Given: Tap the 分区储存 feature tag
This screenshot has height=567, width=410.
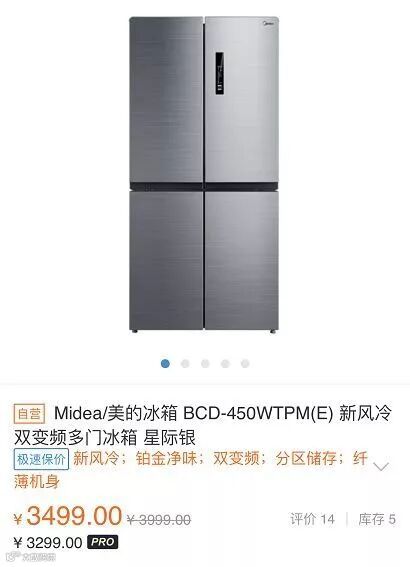Looking at the screenshot, I should pos(306,459).
